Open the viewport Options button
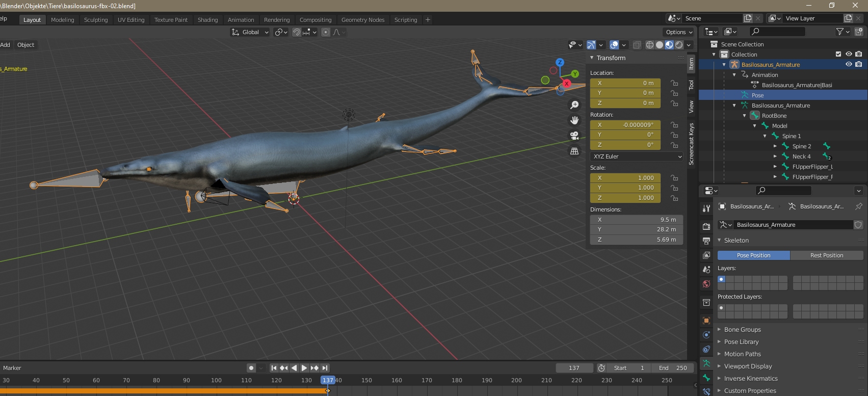This screenshot has height=396, width=868. (x=679, y=32)
